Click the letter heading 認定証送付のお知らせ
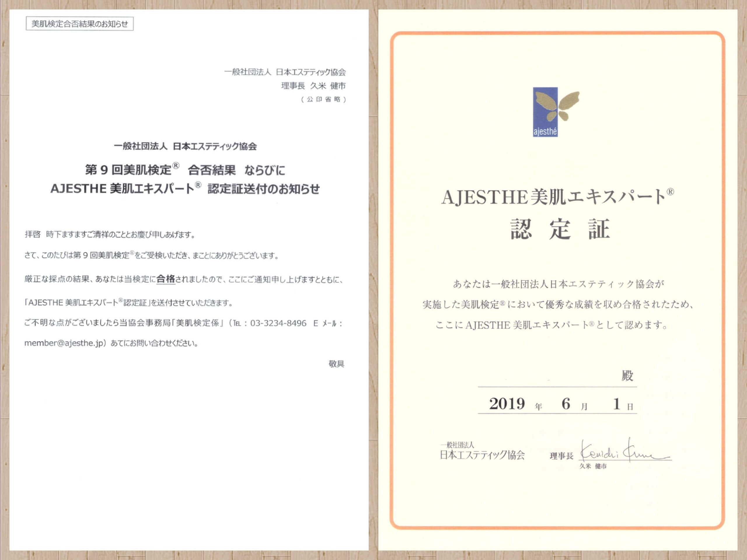747x560 pixels. [263, 189]
